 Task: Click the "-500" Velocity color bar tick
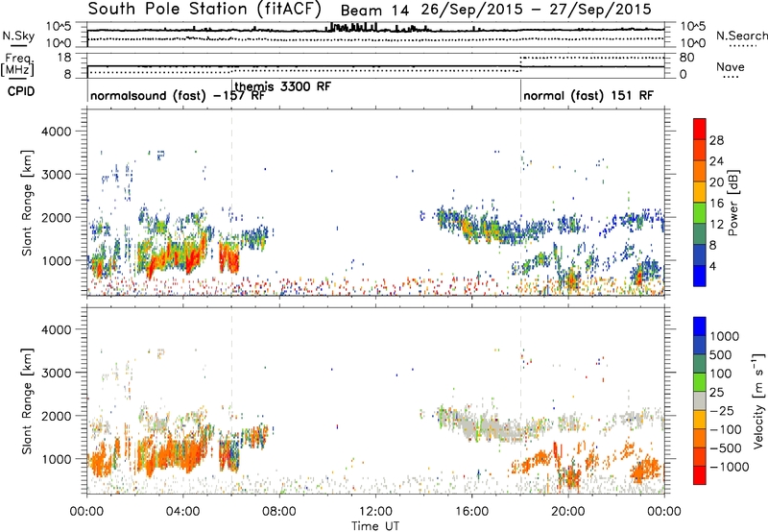pyautogui.click(x=726, y=448)
